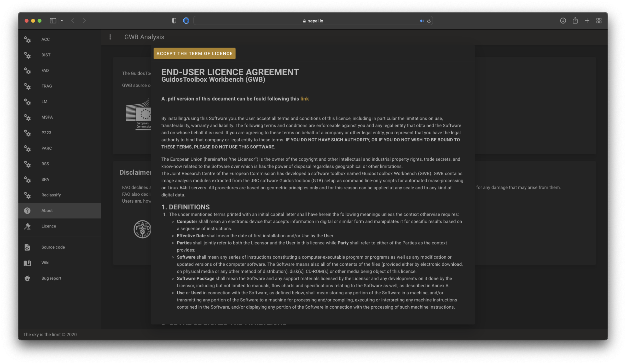Viewport: 626px width, 364px height.
Task: Open the Share menu in toolbar
Action: click(x=575, y=21)
